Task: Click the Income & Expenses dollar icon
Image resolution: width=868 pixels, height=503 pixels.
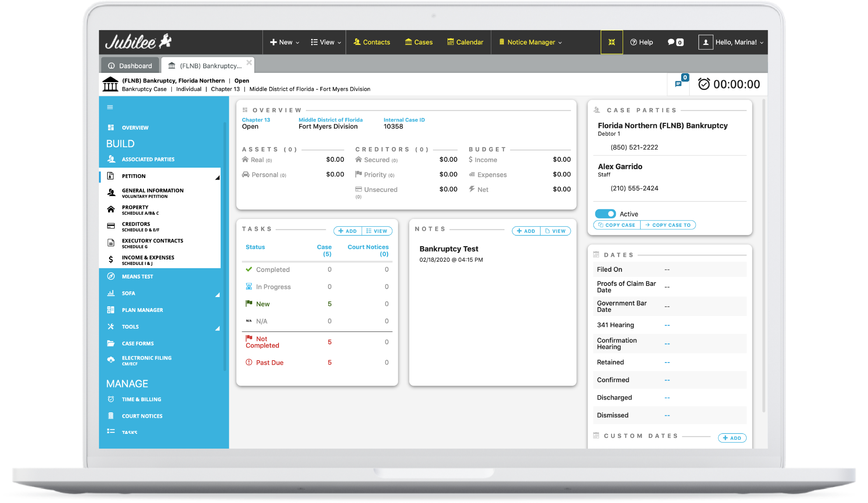Action: (111, 259)
